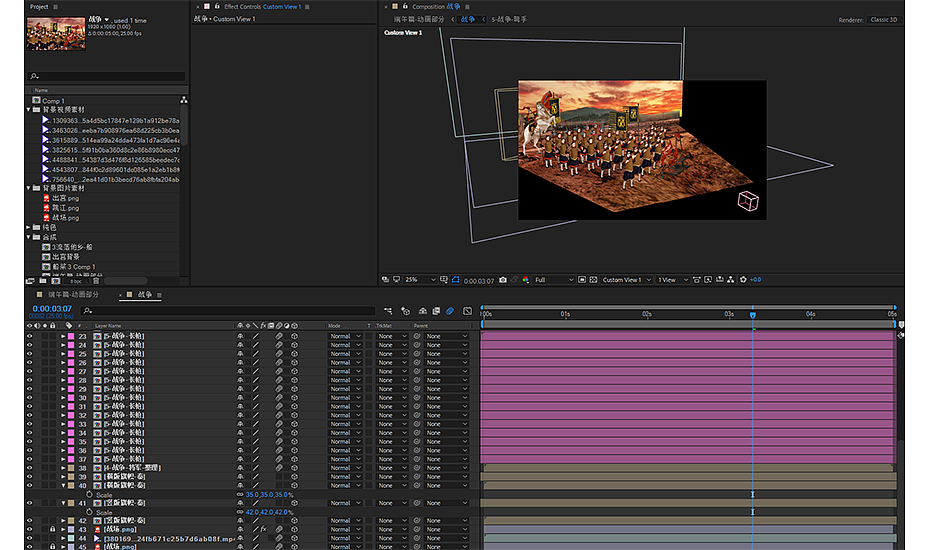930x550 pixels.
Task: Toggle 3D layer switch for layer 25
Action: pyautogui.click(x=294, y=353)
